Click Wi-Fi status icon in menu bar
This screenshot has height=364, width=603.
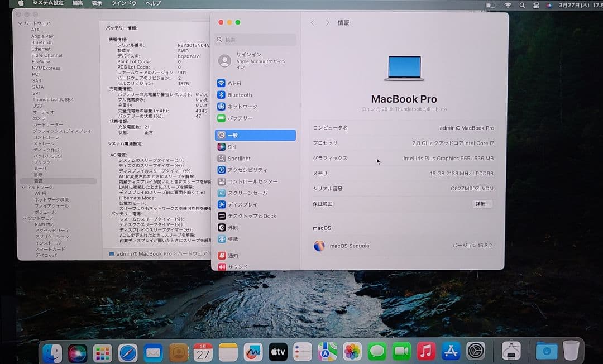pos(508,5)
